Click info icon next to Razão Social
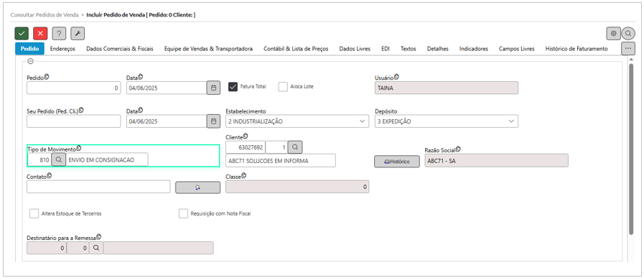 (458, 149)
